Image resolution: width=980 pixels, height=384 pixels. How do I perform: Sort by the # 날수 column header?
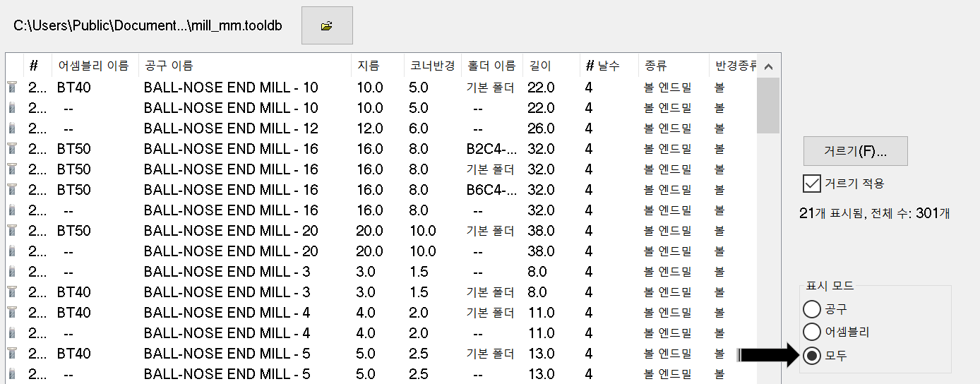(609, 66)
